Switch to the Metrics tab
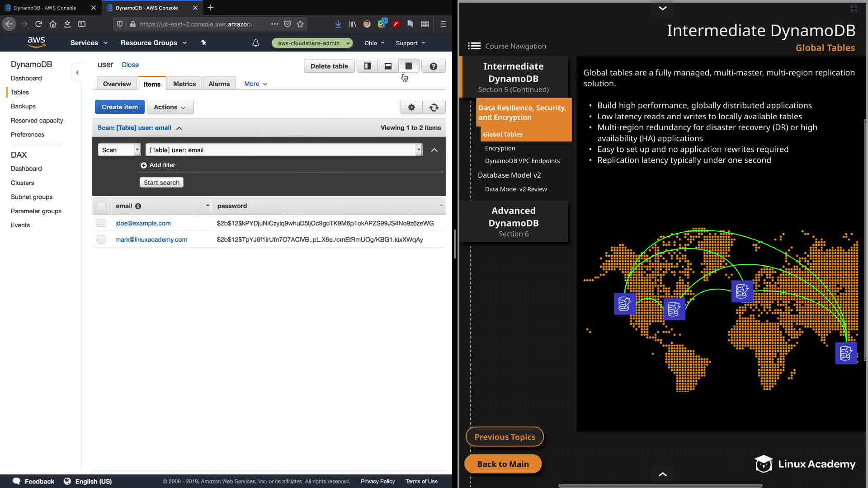868x488 pixels. (184, 84)
